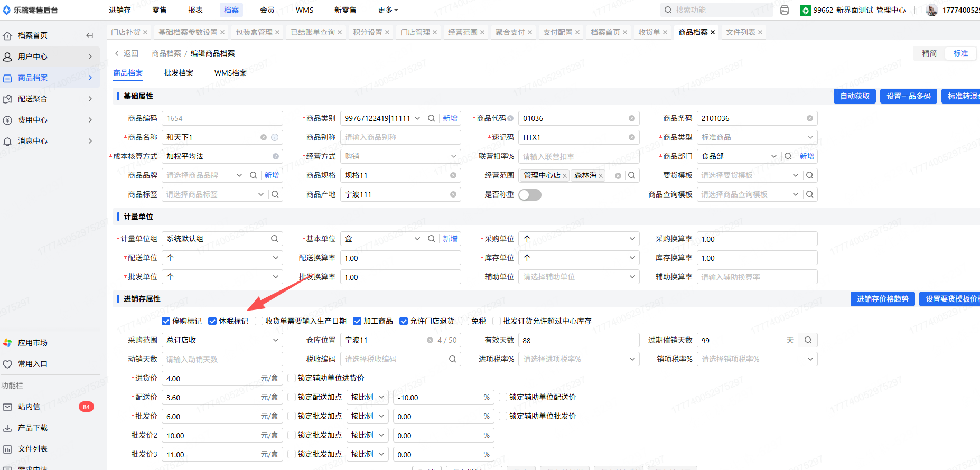Search 商品品牌 with magnifier icon
The width and height of the screenshot is (980, 470).
pos(254,175)
